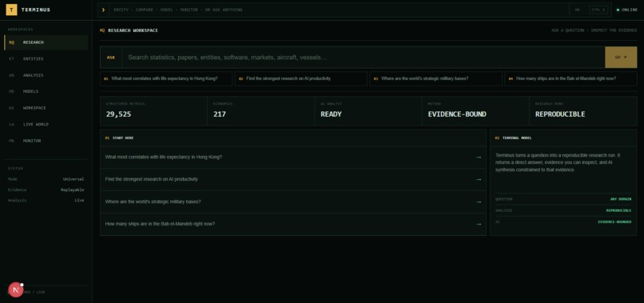644x303 pixels.
Task: Click the Analysis Live system row
Action: [46, 200]
